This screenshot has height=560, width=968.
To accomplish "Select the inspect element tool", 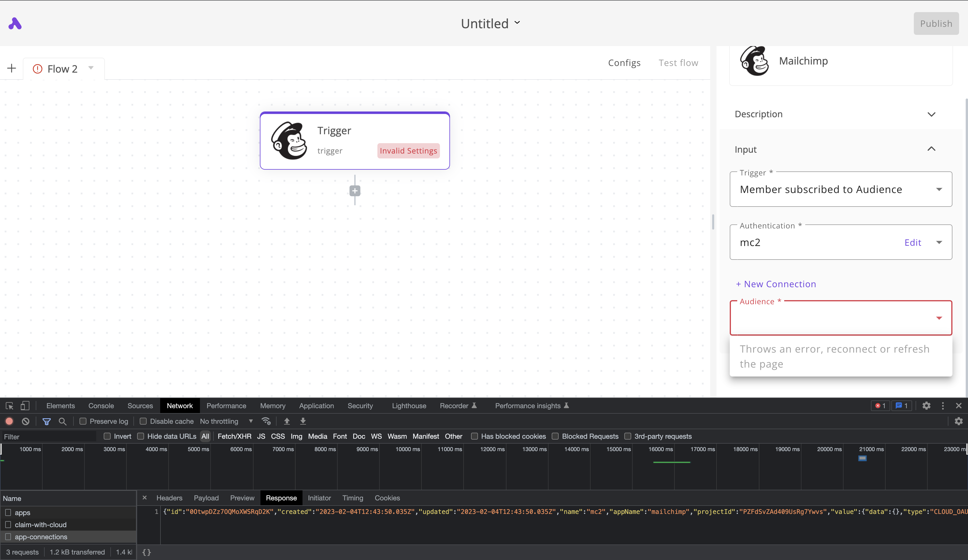I will pos(9,406).
